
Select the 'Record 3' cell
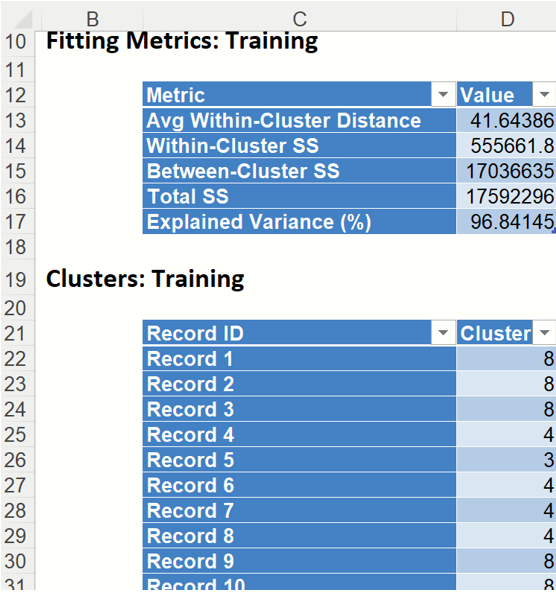[299, 409]
